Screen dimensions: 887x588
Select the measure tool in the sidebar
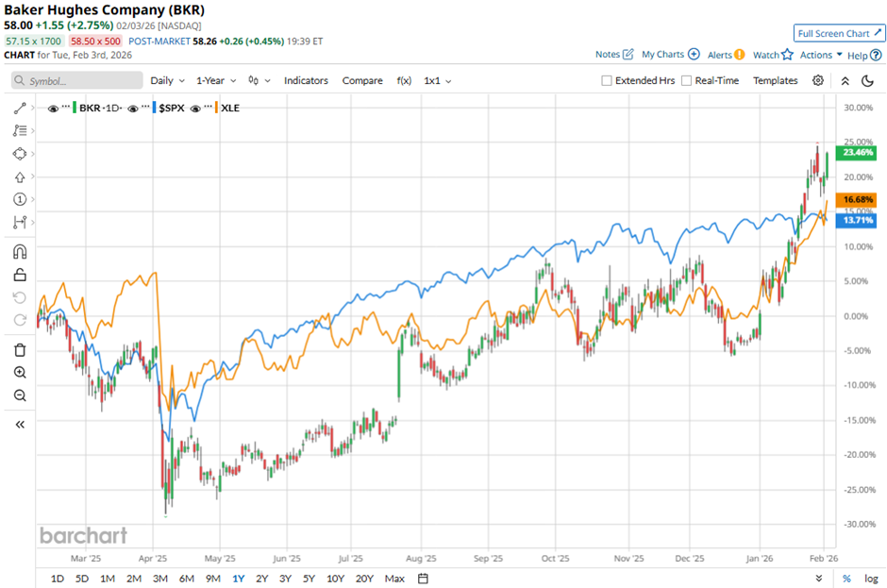tap(21, 223)
